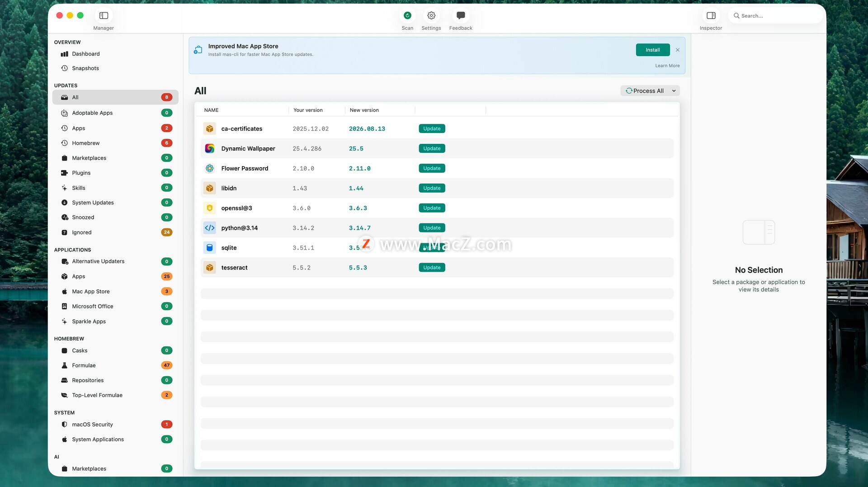Click the All updates badge 8
The image size is (868, 487).
pyautogui.click(x=166, y=98)
